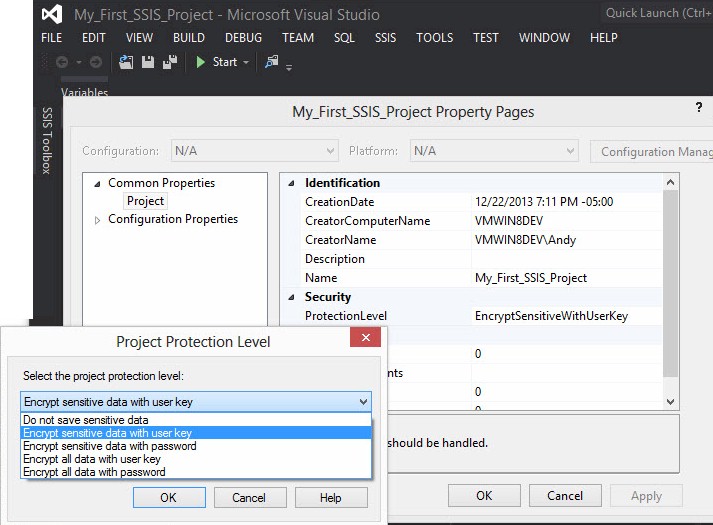The width and height of the screenshot is (713, 525).
Task: Click Help in Project Protection Level dialog
Action: coord(331,498)
